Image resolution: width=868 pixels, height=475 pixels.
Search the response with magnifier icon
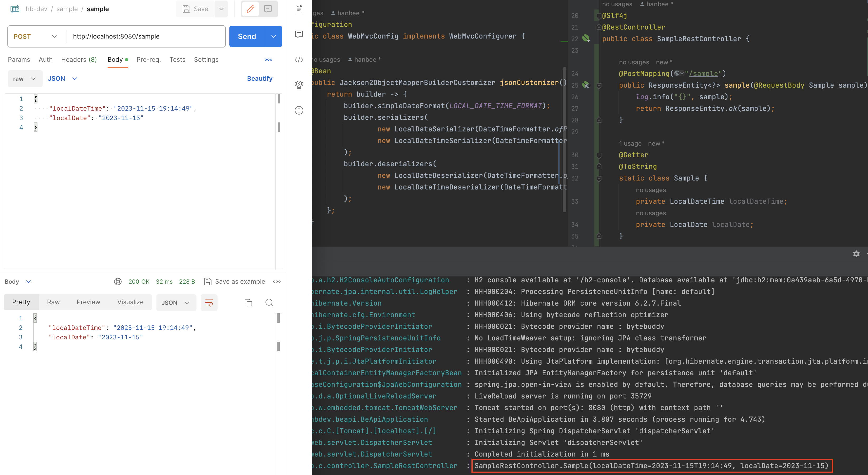point(269,302)
